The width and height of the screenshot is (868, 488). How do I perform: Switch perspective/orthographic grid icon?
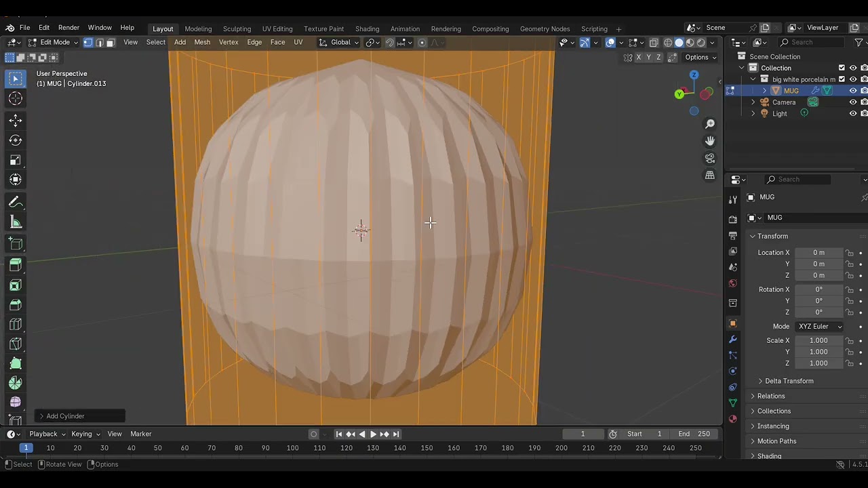710,175
